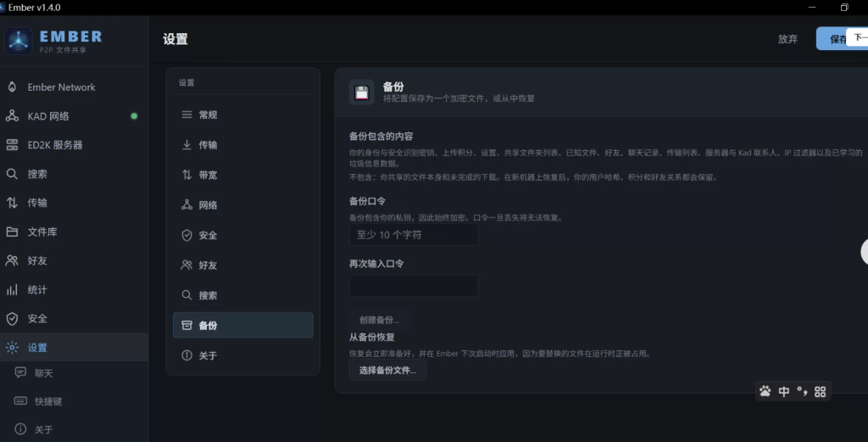
Task: Toggle the IME 中 language indicator
Action: (784, 392)
